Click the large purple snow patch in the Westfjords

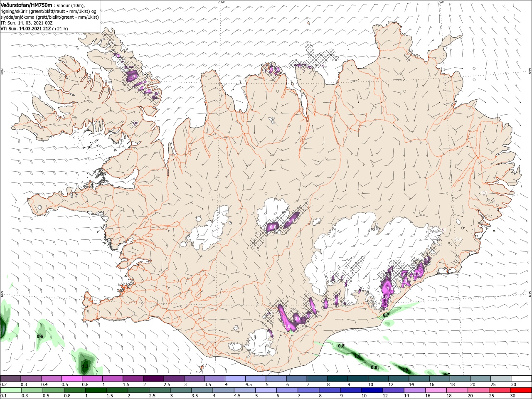coord(132,76)
